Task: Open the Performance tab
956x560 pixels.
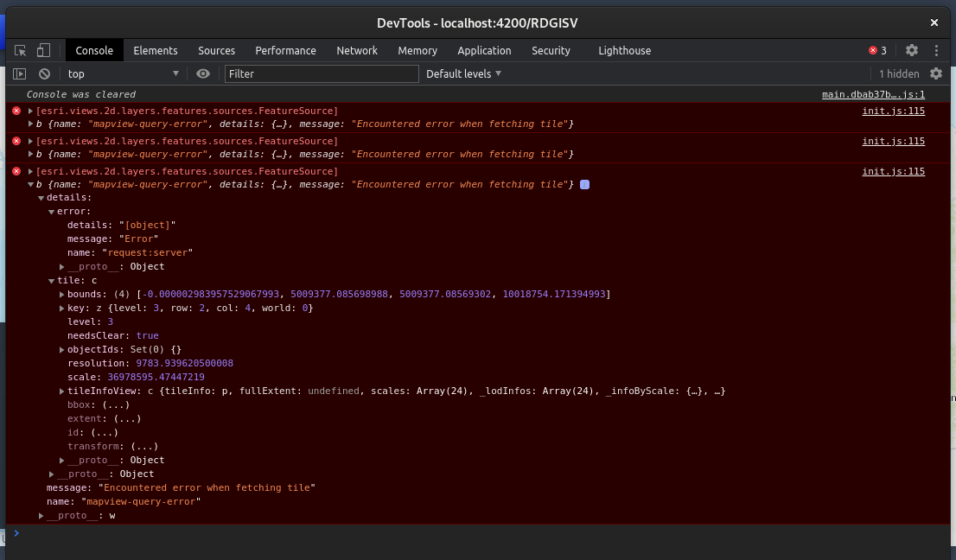Action: (285, 51)
